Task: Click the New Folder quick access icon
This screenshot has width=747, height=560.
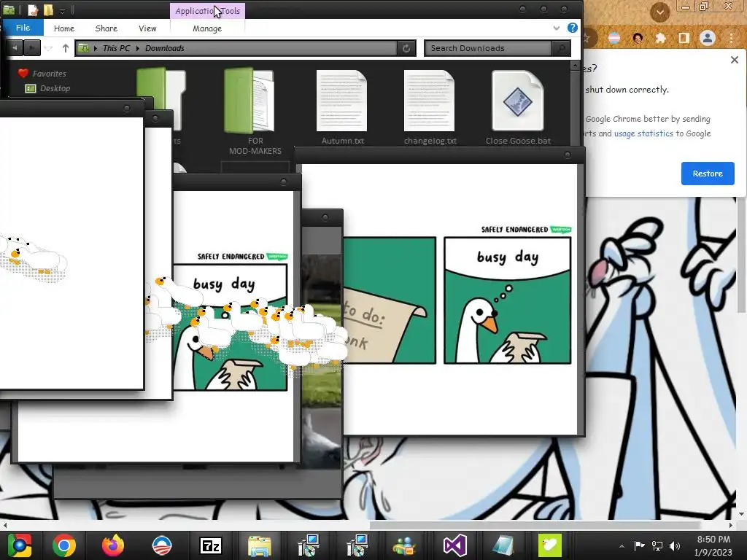Action: [x=48, y=9]
